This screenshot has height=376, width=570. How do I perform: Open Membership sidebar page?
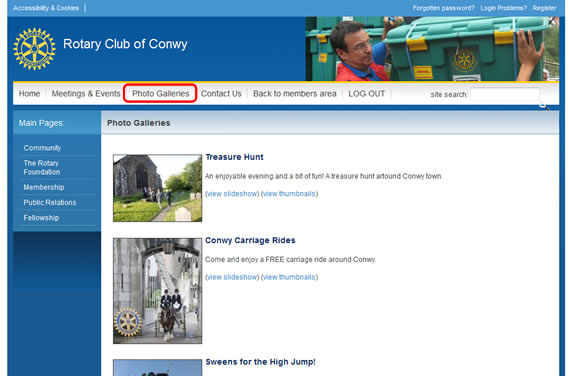click(x=44, y=187)
